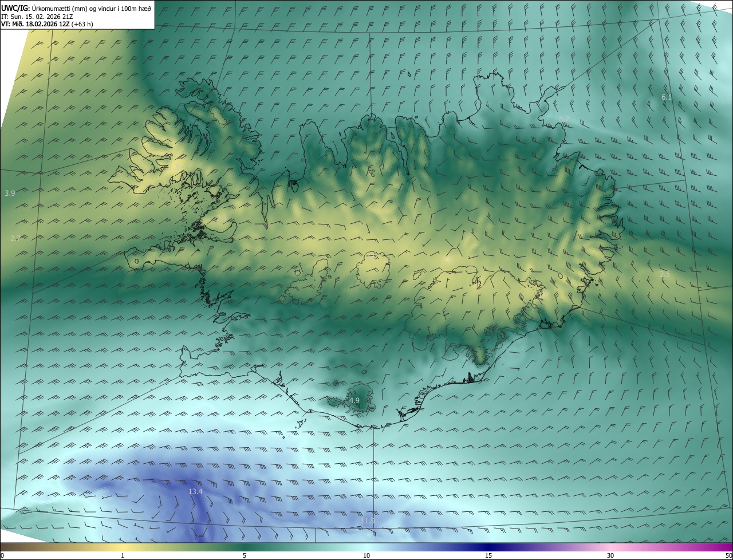The image size is (733, 560).
Task: Select the colorbar tick label "5"
Action: click(x=245, y=555)
